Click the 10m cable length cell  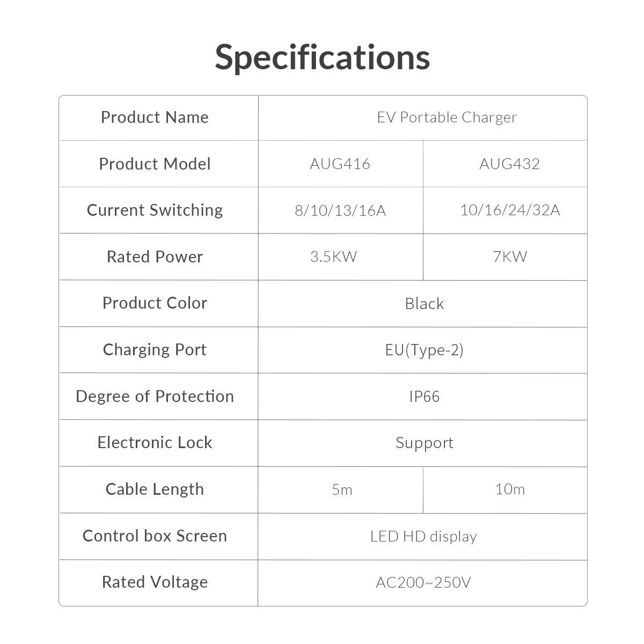tap(509, 489)
